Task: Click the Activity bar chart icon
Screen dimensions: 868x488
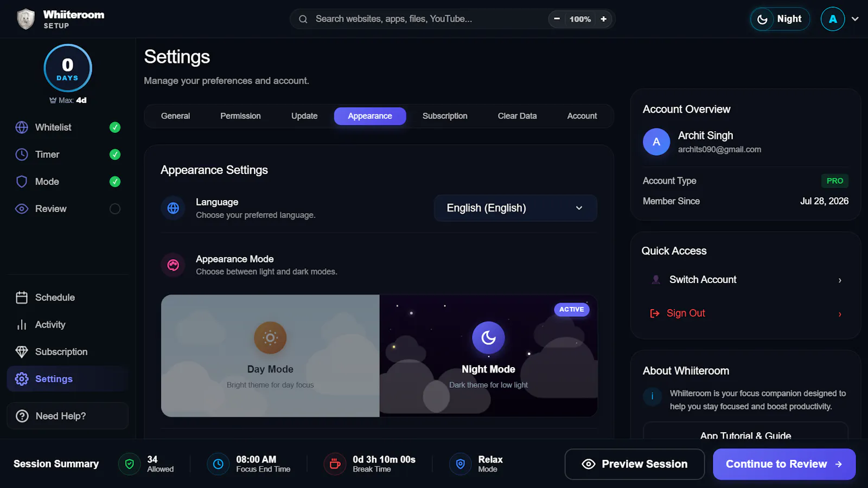Action: coord(22,325)
